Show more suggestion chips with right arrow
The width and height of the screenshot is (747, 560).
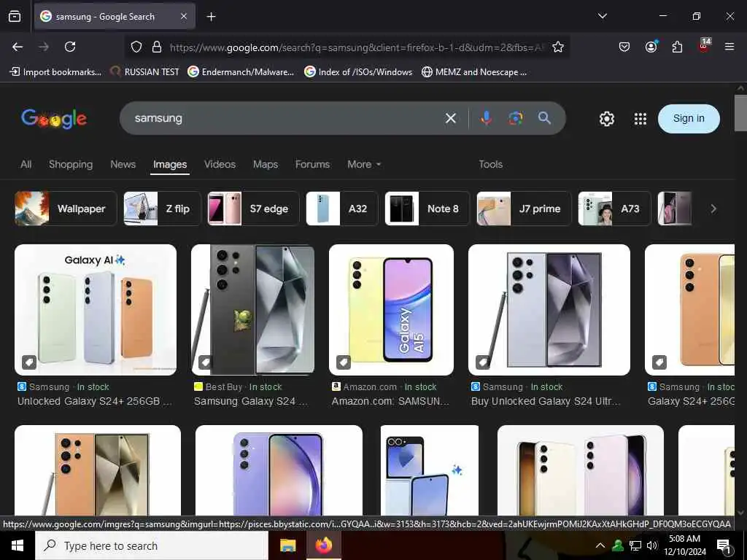[713, 209]
